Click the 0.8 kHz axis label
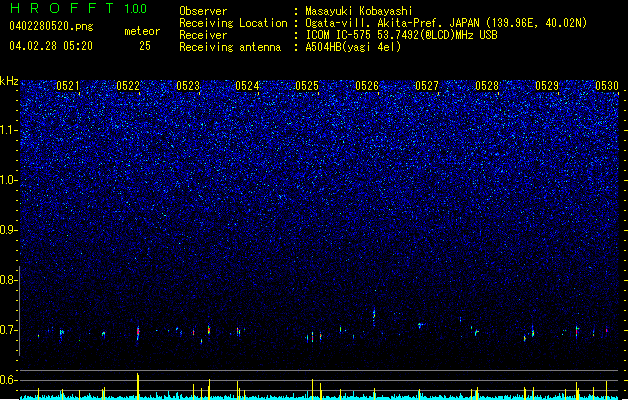This screenshot has width=629, height=400. [8, 280]
